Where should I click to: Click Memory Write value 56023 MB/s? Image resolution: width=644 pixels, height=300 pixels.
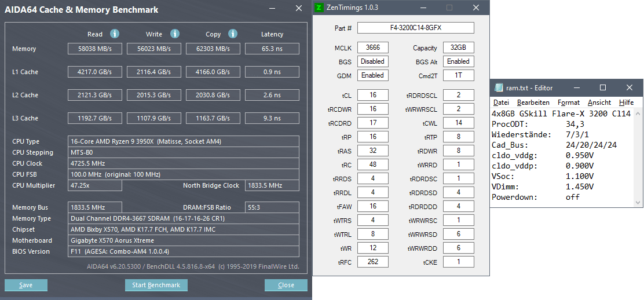point(154,49)
